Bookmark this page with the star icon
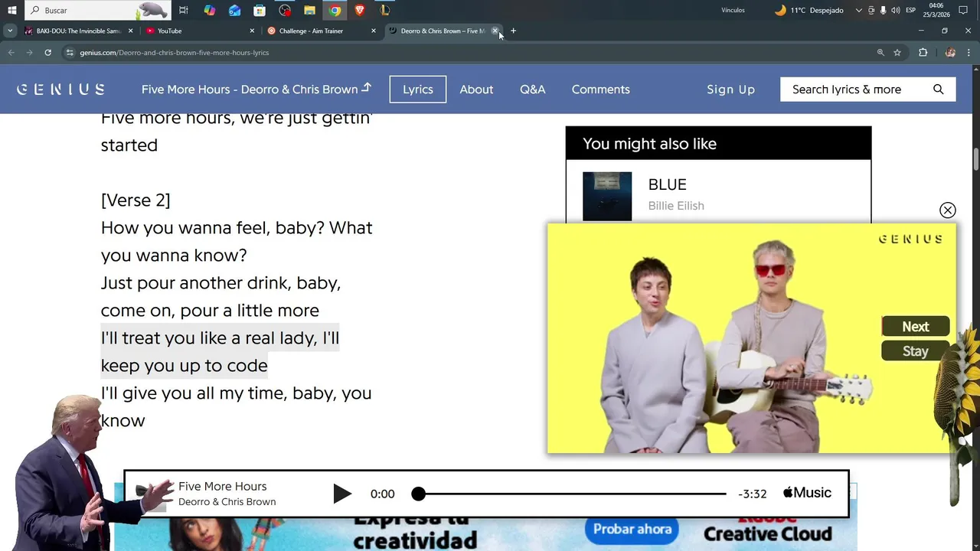The height and width of the screenshot is (551, 980). point(897,52)
